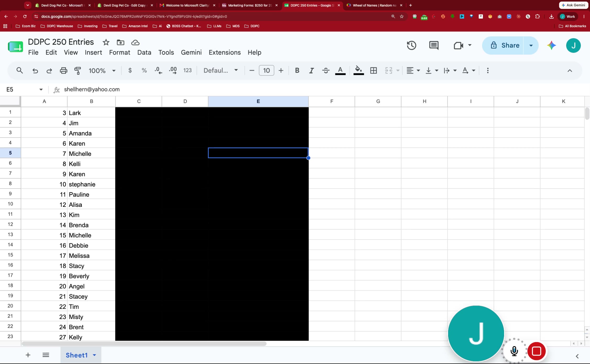Switch to the Wheel of Names tab
This screenshot has width=590, height=364.
click(374, 5)
